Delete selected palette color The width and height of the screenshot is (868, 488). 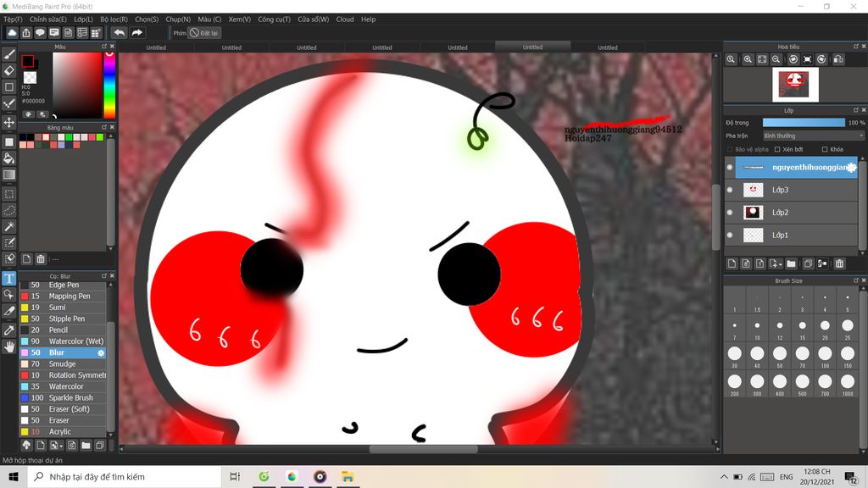coord(41,259)
